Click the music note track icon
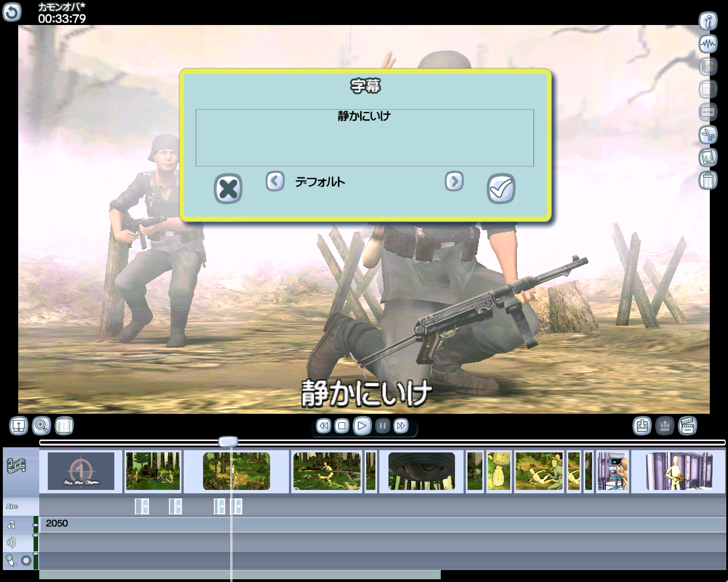 [x=11, y=525]
